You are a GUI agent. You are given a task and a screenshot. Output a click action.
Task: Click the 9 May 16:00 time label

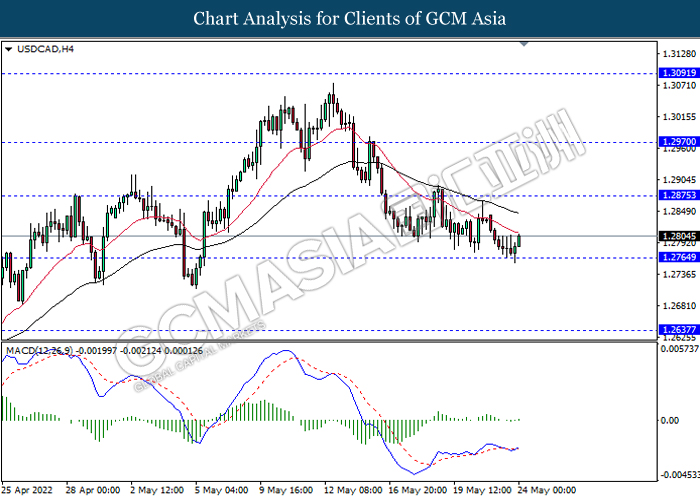pyautogui.click(x=287, y=490)
